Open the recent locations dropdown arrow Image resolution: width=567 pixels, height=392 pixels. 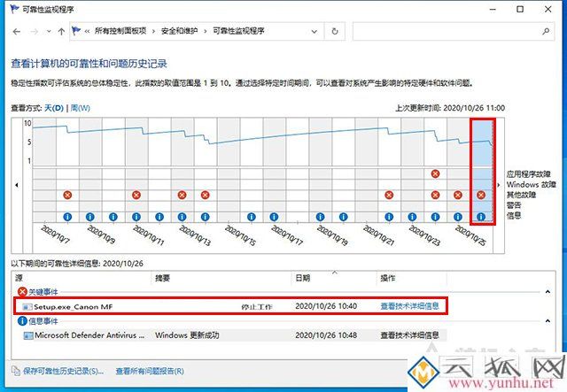(x=49, y=32)
